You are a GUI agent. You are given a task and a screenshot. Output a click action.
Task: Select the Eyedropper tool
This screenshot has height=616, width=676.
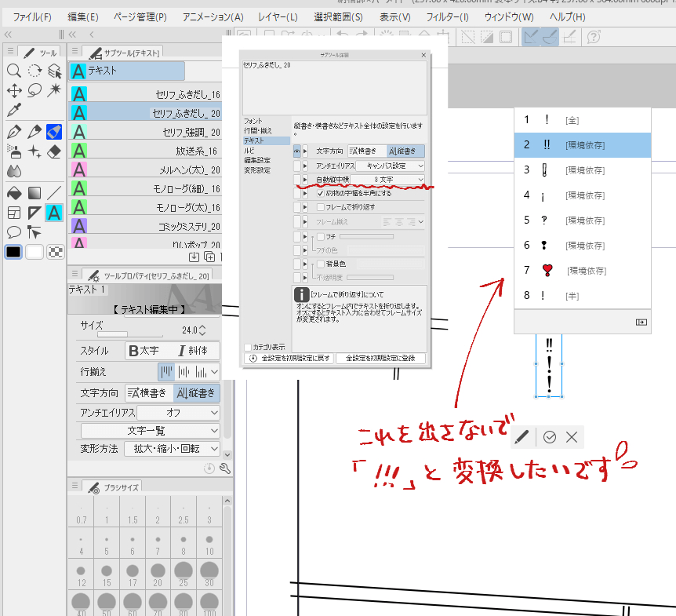coord(13,109)
